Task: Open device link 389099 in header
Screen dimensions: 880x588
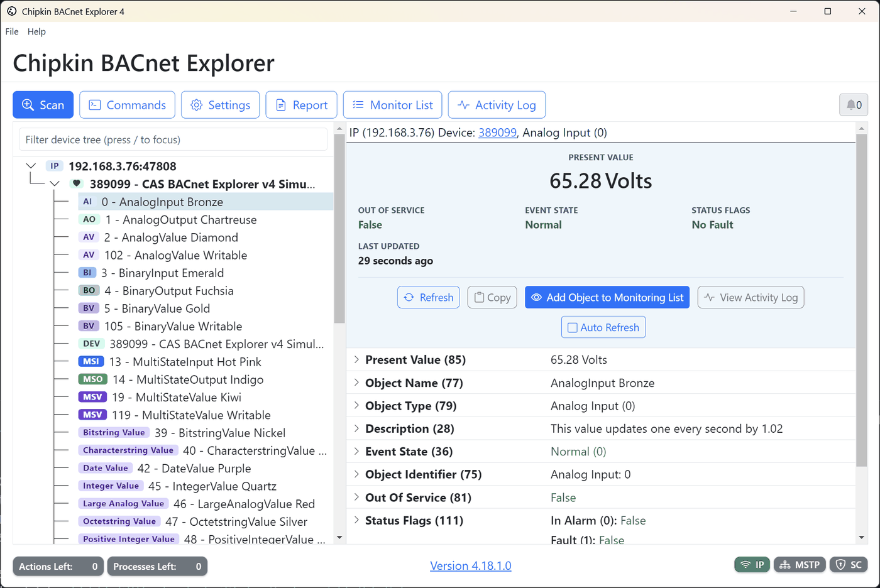Action: coord(497,133)
